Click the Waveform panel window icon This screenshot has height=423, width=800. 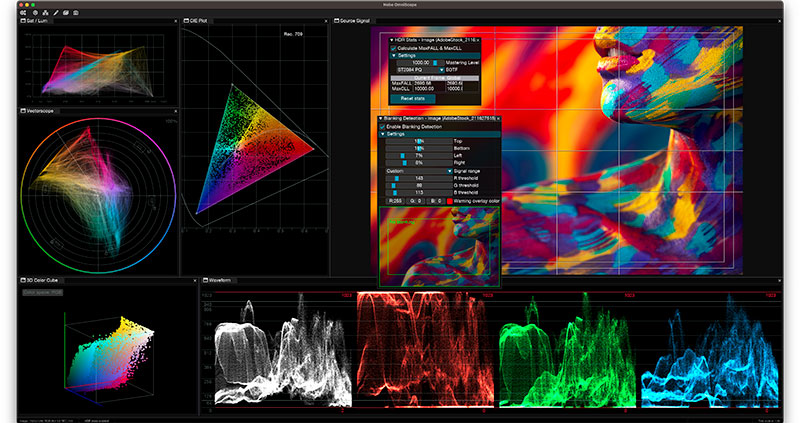203,281
